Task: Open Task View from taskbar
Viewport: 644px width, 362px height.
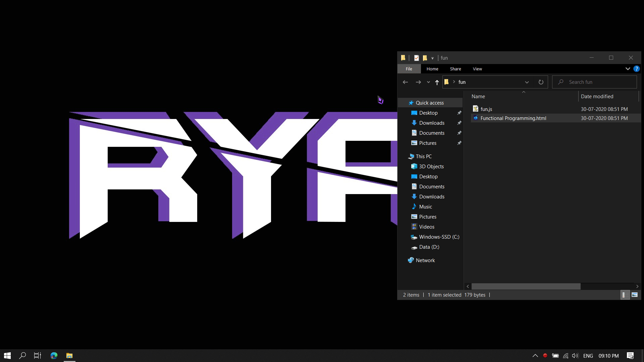Action: coord(38,356)
